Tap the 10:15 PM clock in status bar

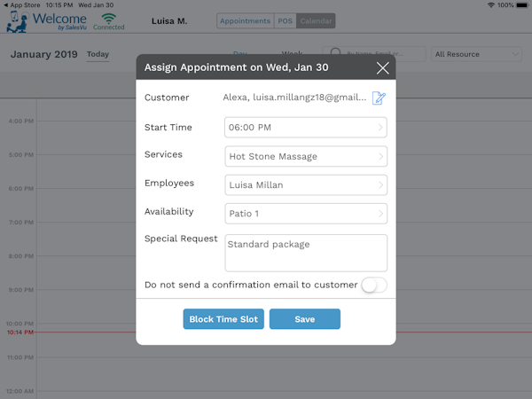[x=59, y=5]
